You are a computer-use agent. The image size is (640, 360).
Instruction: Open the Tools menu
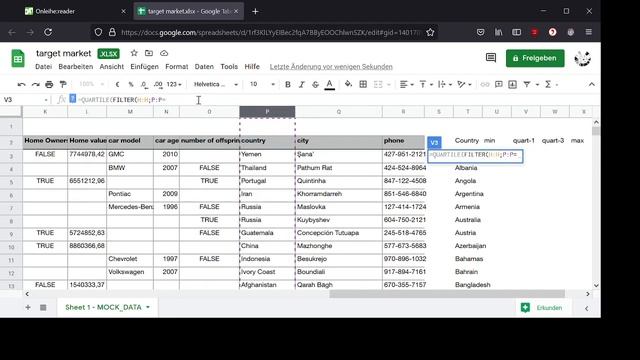[x=229, y=67]
